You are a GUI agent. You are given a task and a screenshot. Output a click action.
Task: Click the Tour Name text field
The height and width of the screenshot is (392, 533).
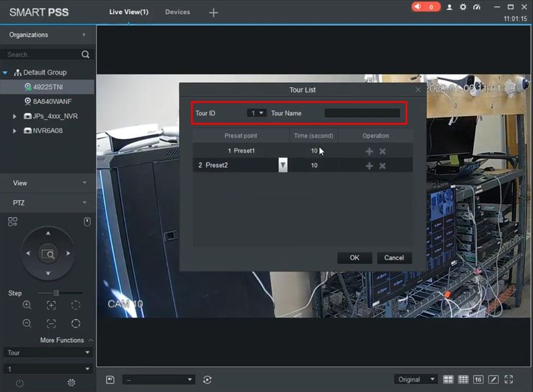(x=362, y=113)
